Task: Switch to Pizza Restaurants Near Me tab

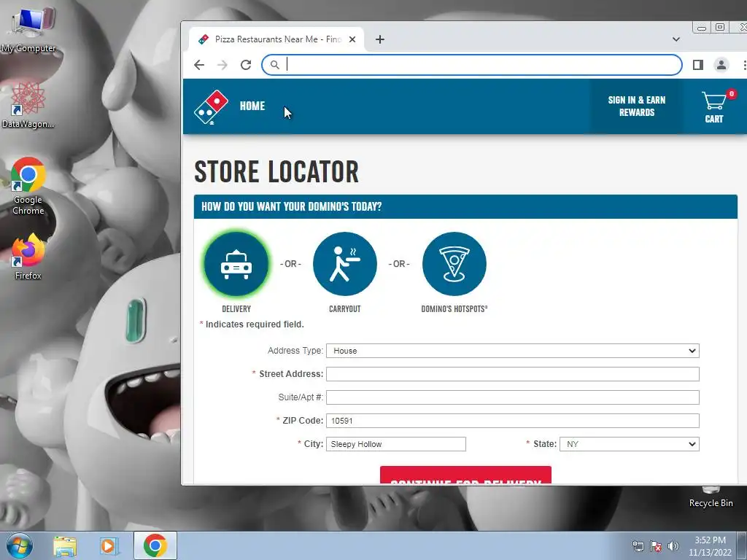Action: click(276, 39)
